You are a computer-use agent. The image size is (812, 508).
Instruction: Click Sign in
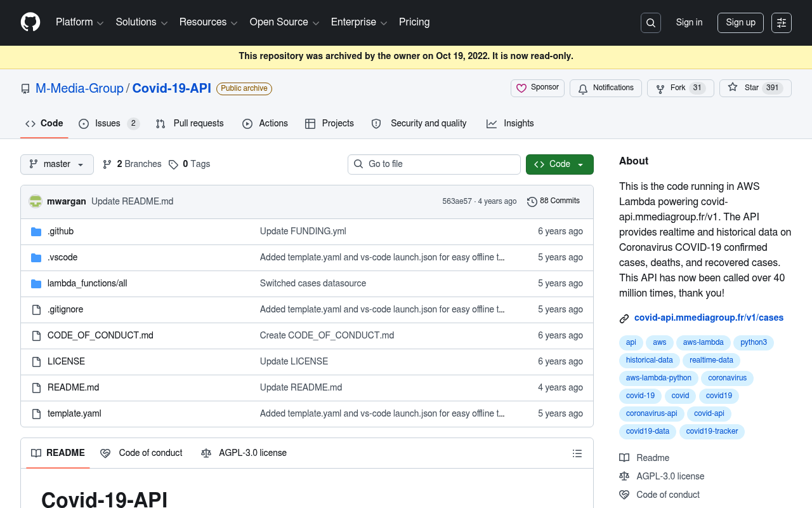(x=689, y=23)
